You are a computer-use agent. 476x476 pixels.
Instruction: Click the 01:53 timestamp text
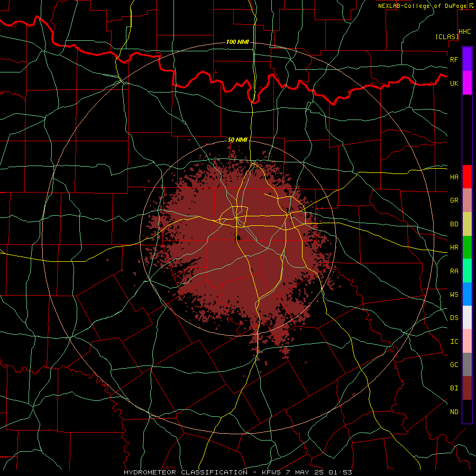pos(340,472)
